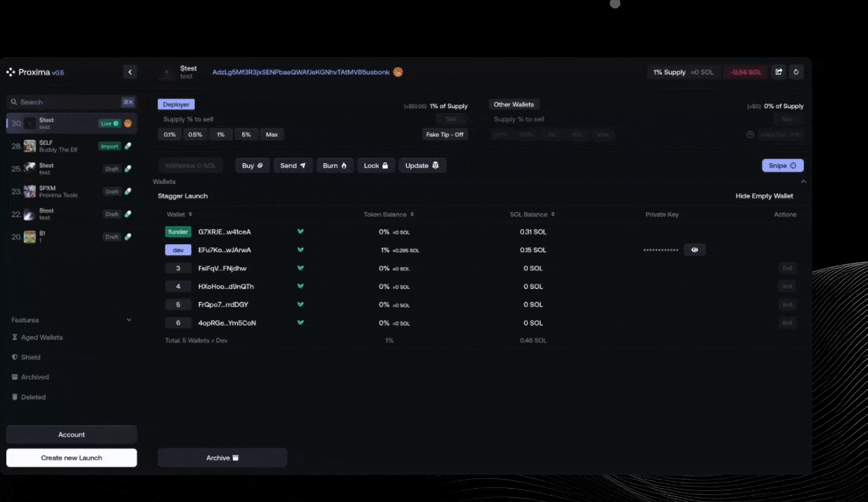
Task: Collapse the Wallets panel chevron
Action: click(802, 181)
